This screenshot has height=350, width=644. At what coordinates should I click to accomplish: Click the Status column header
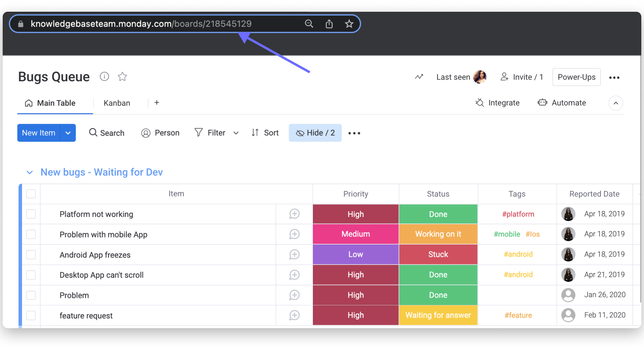(438, 194)
